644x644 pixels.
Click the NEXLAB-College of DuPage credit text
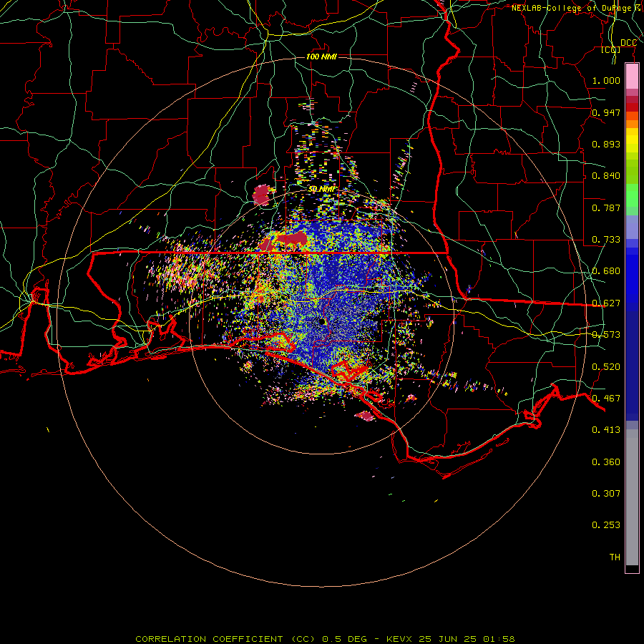click(577, 8)
